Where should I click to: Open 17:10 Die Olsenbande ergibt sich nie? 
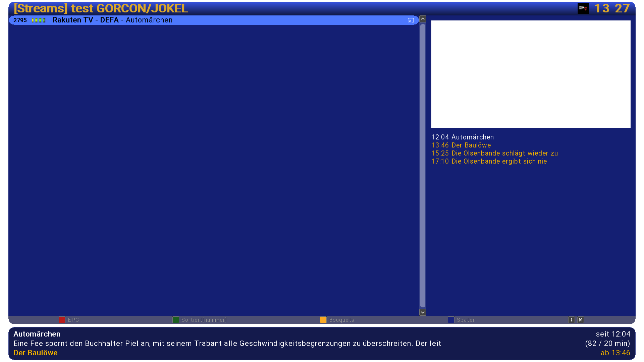click(x=489, y=161)
